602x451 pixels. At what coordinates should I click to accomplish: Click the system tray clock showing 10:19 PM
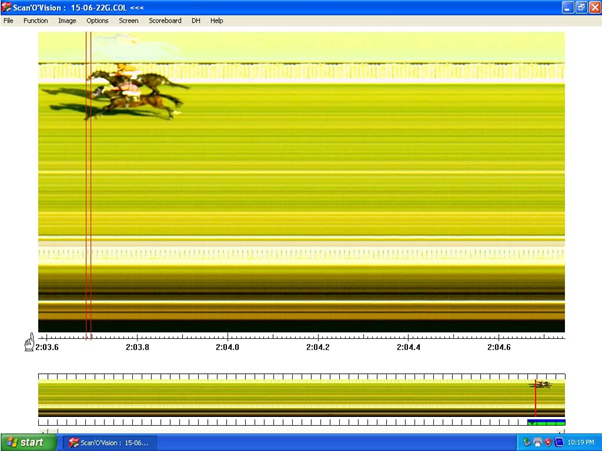[580, 442]
